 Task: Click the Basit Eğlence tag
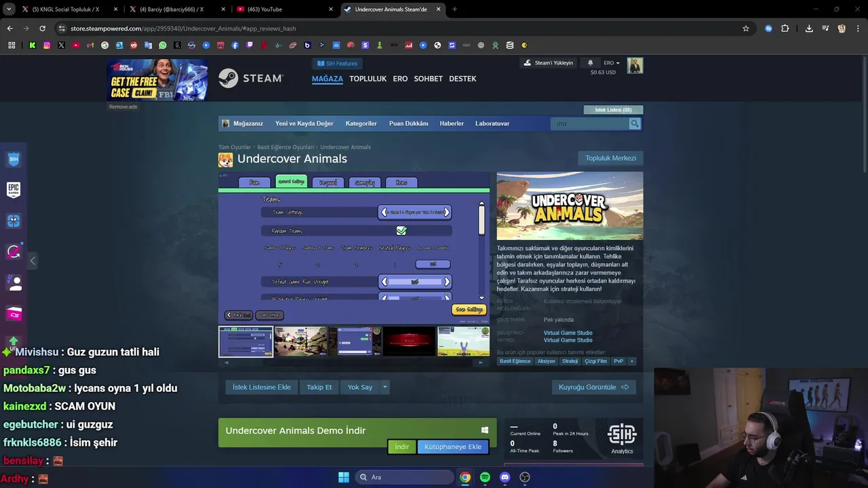(515, 361)
